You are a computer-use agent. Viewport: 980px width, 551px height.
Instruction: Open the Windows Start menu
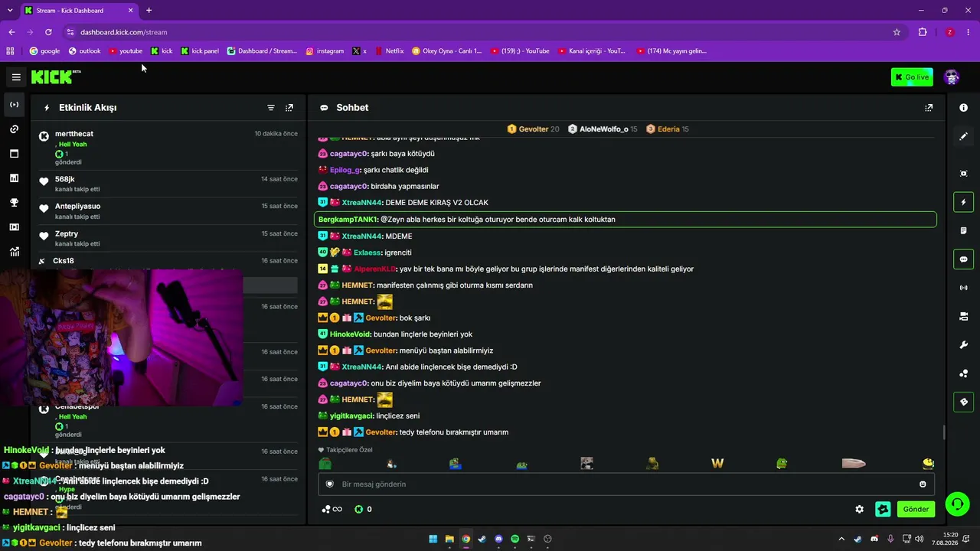tap(433, 539)
